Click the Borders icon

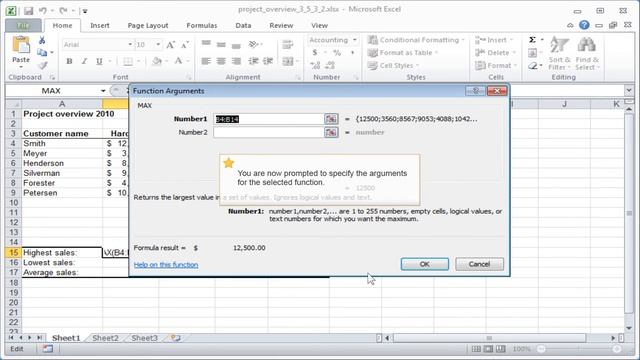click(128, 61)
